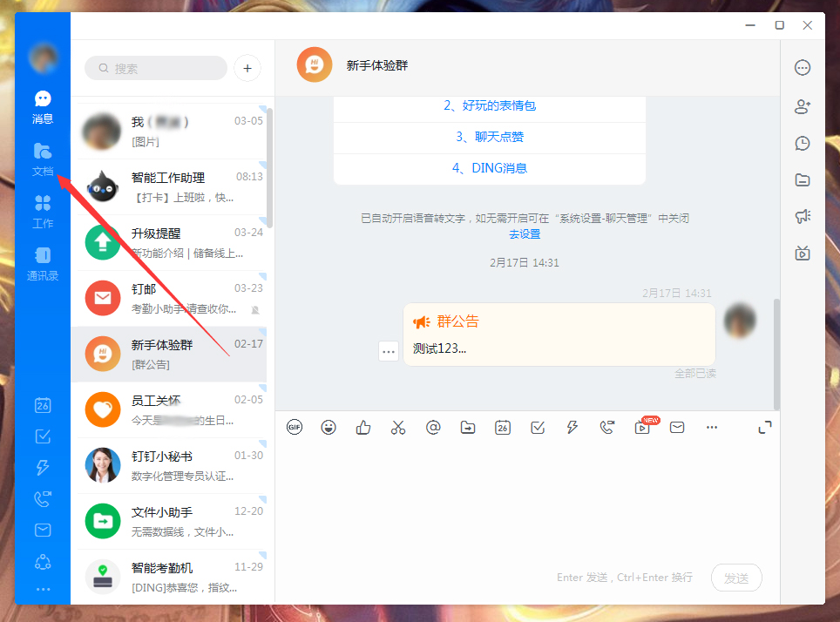Switch to the 通讯录 contacts tab
Screen dimensions: 840x622
coord(43,257)
